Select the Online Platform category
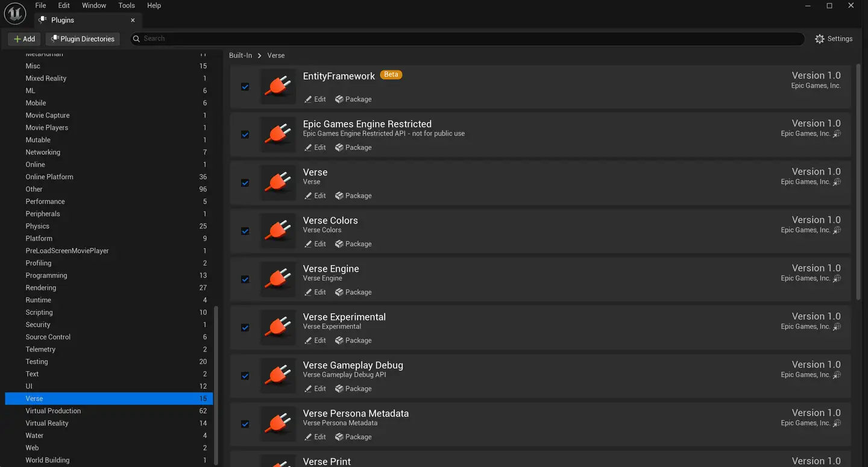Screen dimensions: 868x467 pyautogui.click(x=109, y=177)
